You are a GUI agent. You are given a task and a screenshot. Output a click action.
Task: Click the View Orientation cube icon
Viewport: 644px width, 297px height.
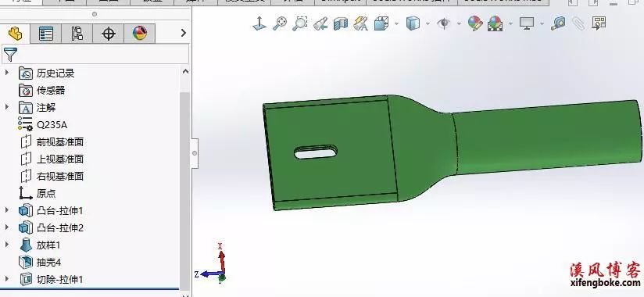381,23
